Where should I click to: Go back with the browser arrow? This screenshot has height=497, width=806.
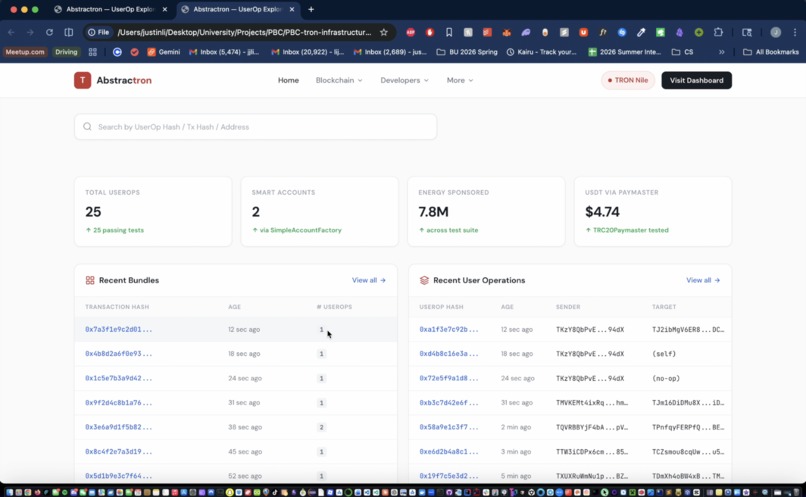11,32
